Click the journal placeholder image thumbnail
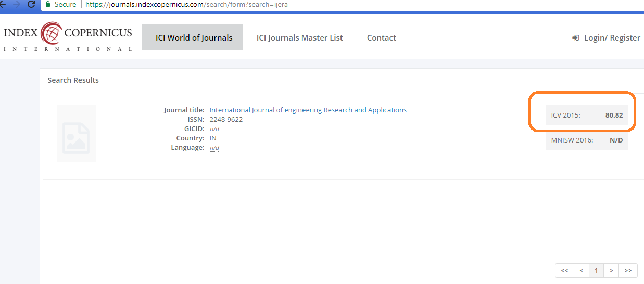Viewport: 644px width, 284px height. 76,134
